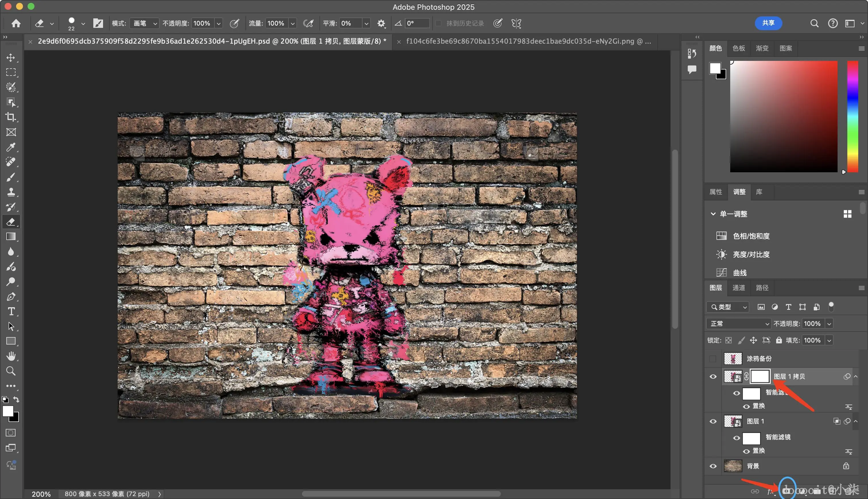Viewport: 868px width, 499px height.
Task: Hide the 背景 layer
Action: [713, 466]
